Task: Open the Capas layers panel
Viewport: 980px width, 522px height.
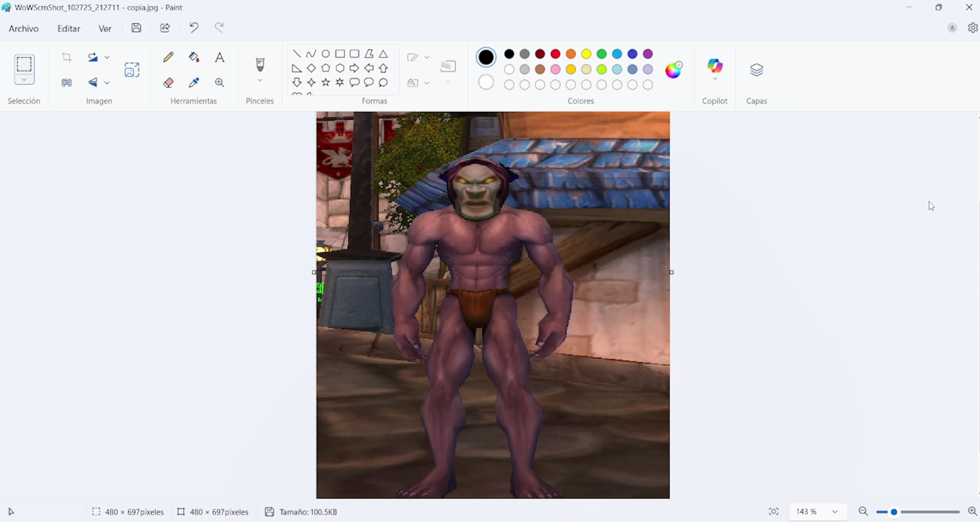Action: (x=757, y=69)
